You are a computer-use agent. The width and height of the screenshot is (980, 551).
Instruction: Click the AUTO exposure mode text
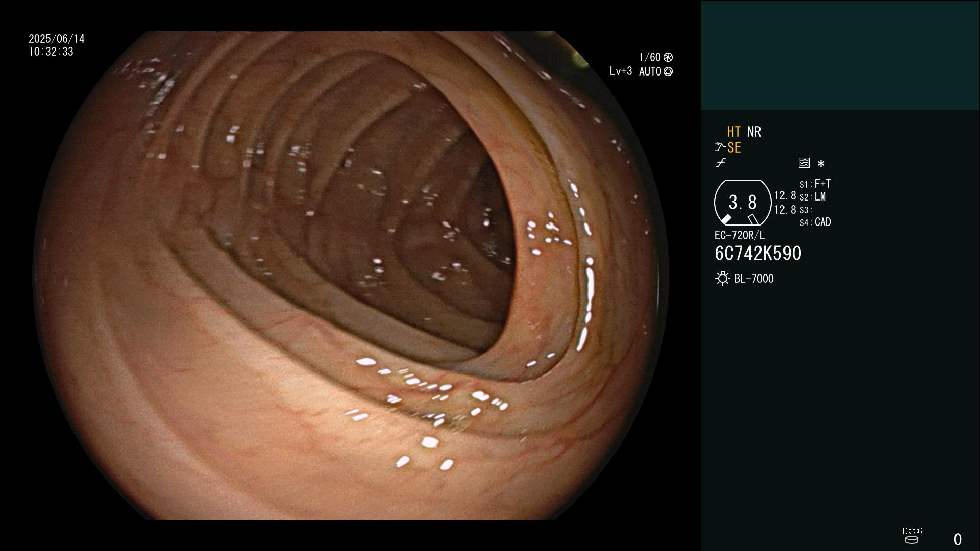click(x=650, y=71)
